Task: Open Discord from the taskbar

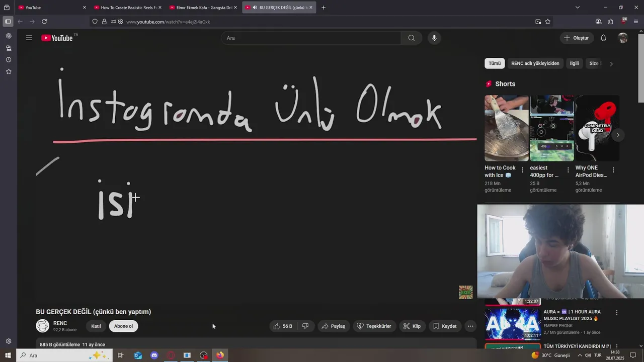Action: [x=154, y=355]
